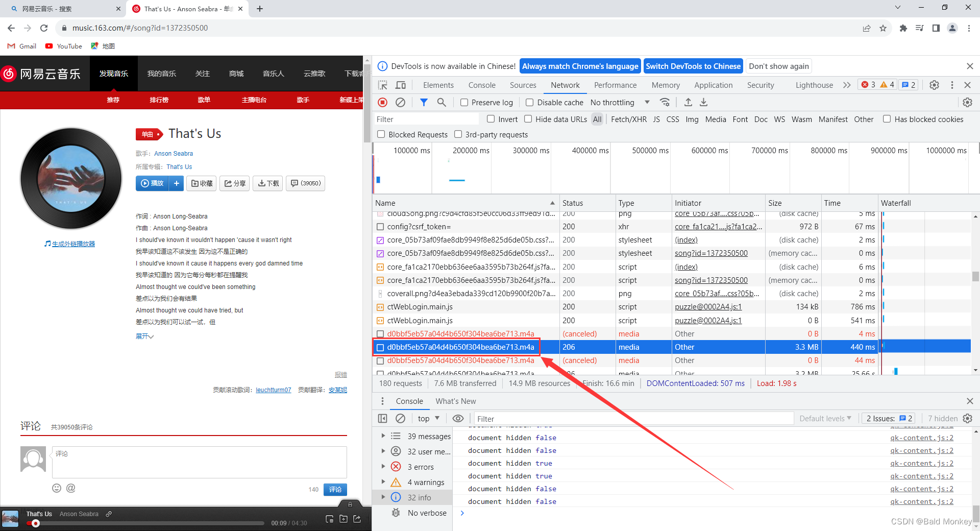
Task: Reload the browser page
Action: 44,28
